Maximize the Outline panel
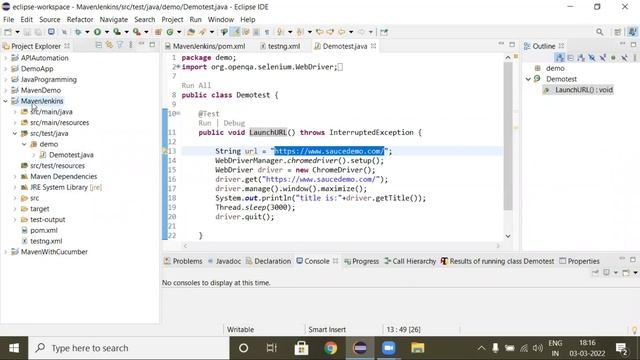 point(633,44)
